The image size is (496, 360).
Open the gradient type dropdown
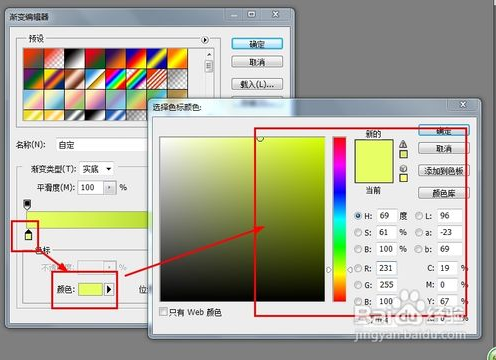(97, 169)
